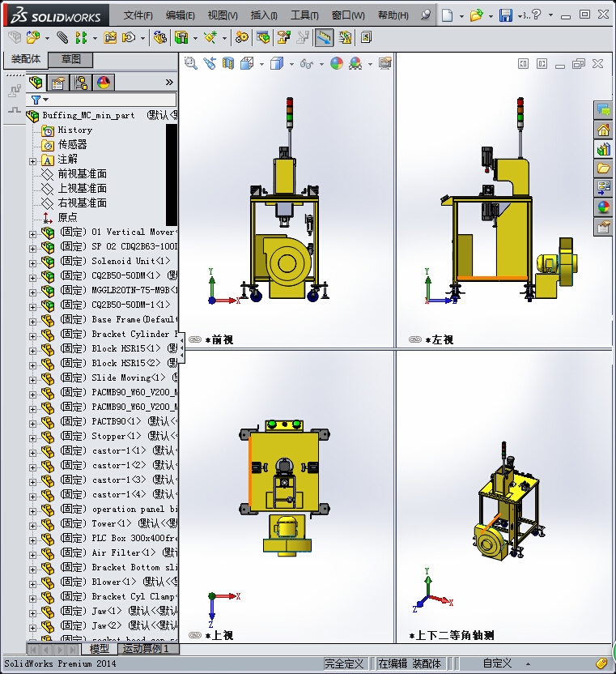The height and width of the screenshot is (674, 616).
Task: Click the Linear Component Pattern icon
Action: [81, 38]
